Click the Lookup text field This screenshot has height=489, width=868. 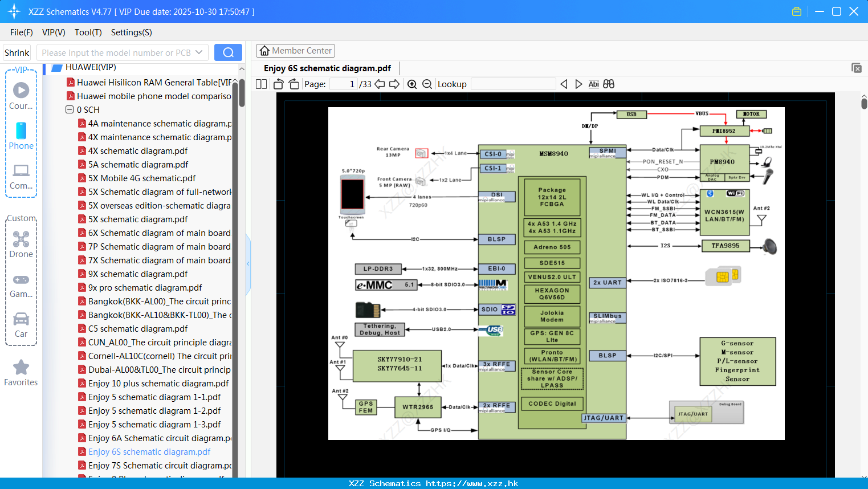click(514, 84)
